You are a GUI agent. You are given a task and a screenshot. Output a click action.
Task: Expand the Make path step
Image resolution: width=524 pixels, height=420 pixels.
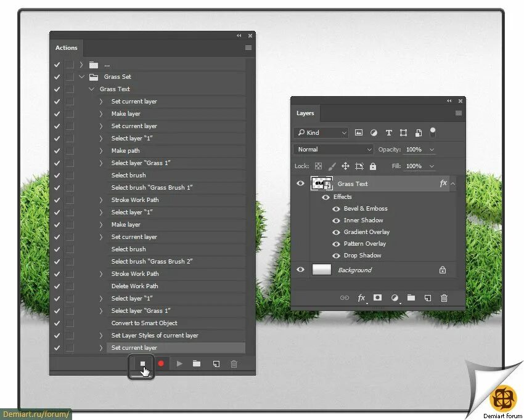pyautogui.click(x=101, y=151)
